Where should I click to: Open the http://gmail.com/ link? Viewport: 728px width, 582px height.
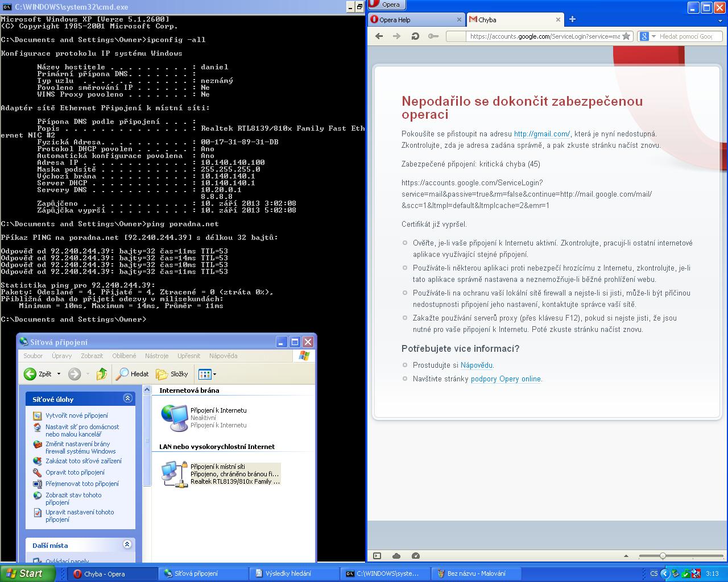[541, 134]
